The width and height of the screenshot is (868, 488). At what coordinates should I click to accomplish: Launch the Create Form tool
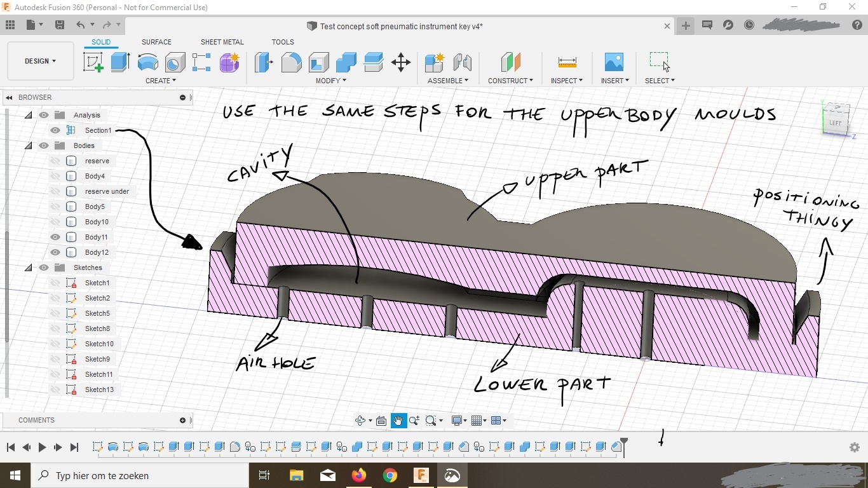pos(229,62)
